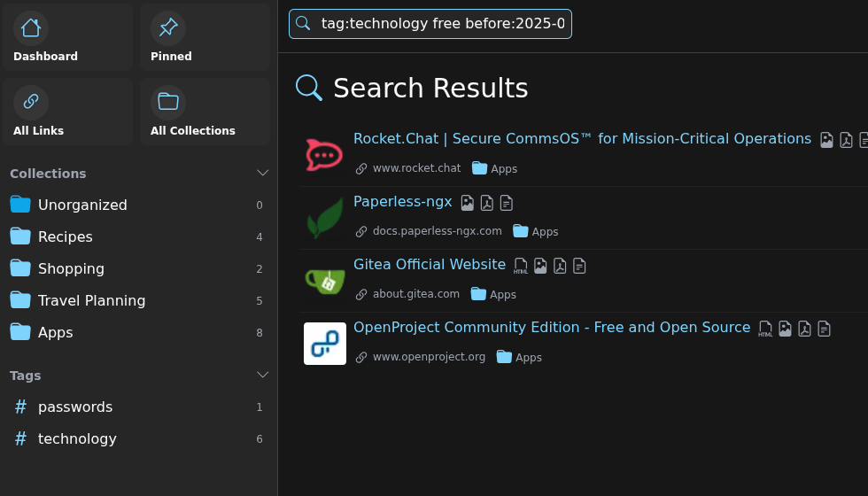Click about.gitea.com URL text
Screen dimensions: 868x496
click(x=416, y=294)
